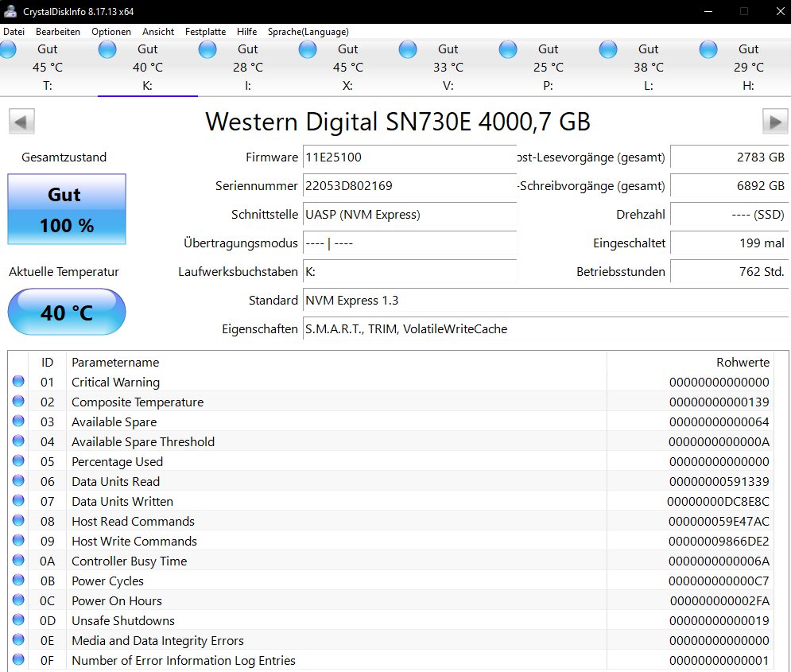The width and height of the screenshot is (791, 672).
Task: Open the Datei menu
Action: tap(14, 32)
